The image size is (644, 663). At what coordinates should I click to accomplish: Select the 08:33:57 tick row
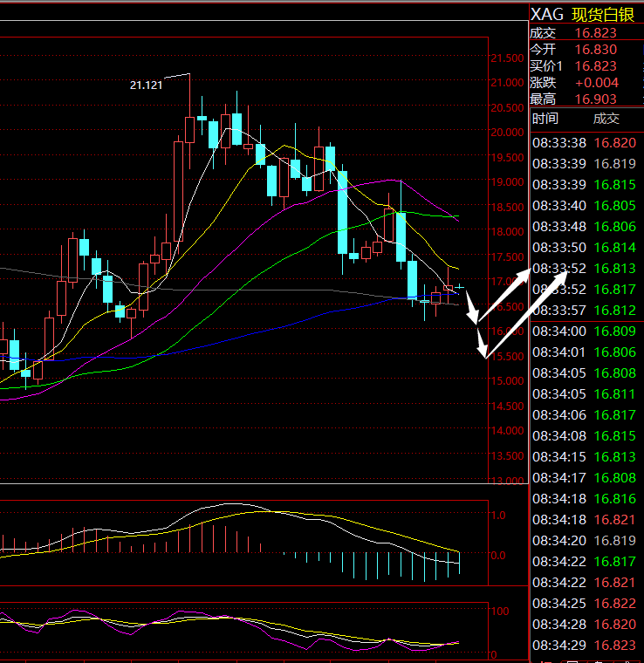pos(584,311)
